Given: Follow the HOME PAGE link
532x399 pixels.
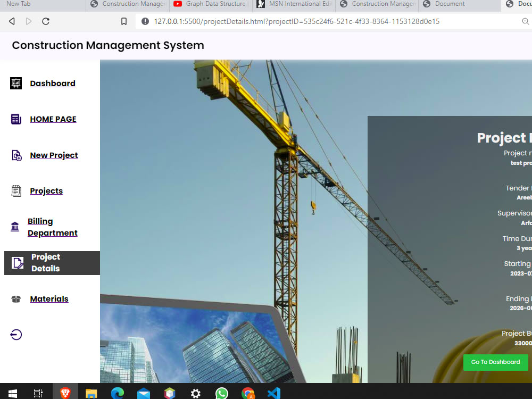Looking at the screenshot, I should click(53, 119).
